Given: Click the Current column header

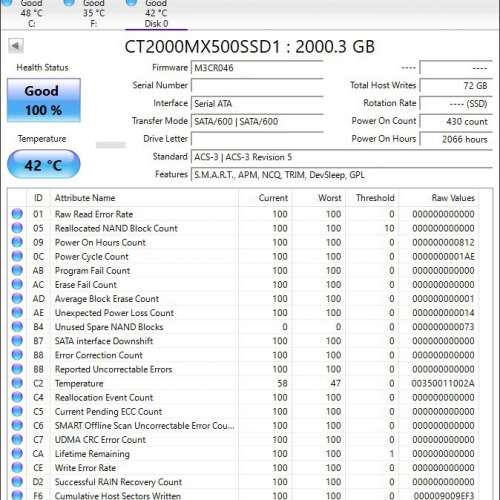Looking at the screenshot, I should click(265, 198).
